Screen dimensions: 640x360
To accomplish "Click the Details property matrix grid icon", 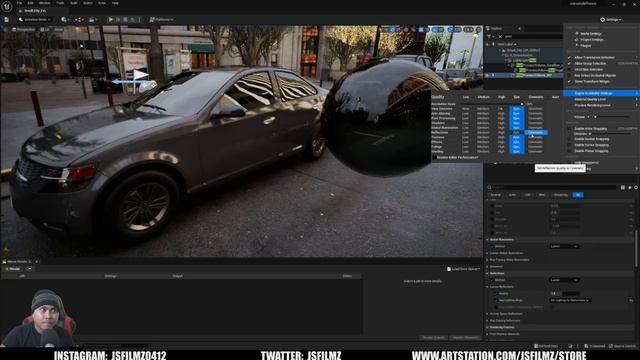I will [622, 187].
